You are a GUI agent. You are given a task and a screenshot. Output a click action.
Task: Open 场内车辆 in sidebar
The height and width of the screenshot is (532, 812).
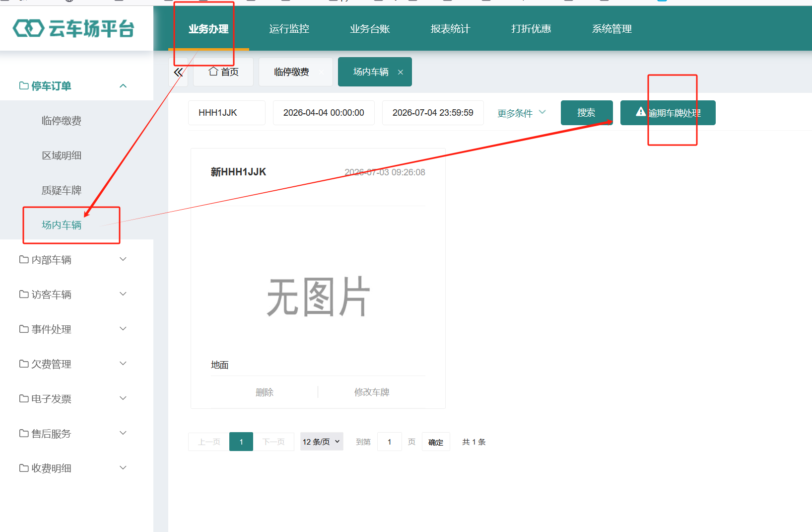point(62,225)
